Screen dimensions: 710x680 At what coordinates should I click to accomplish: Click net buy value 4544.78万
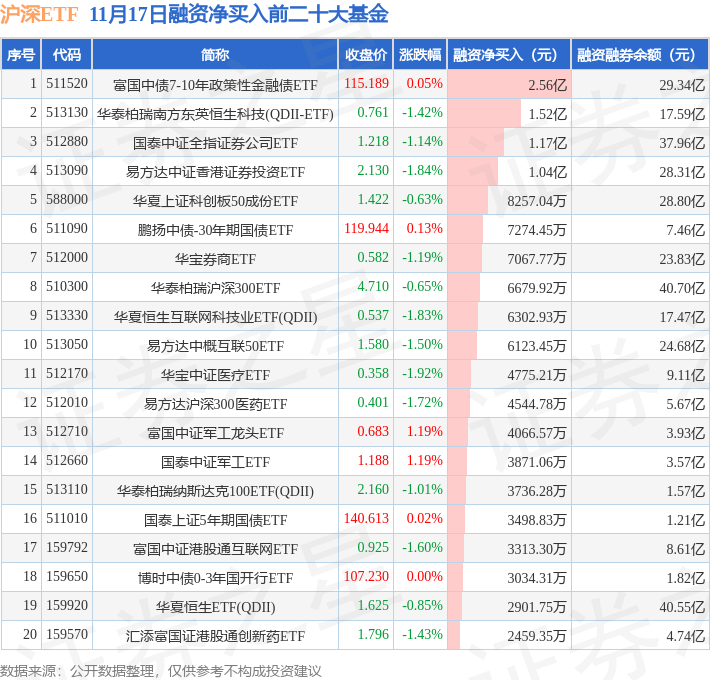[537, 404]
